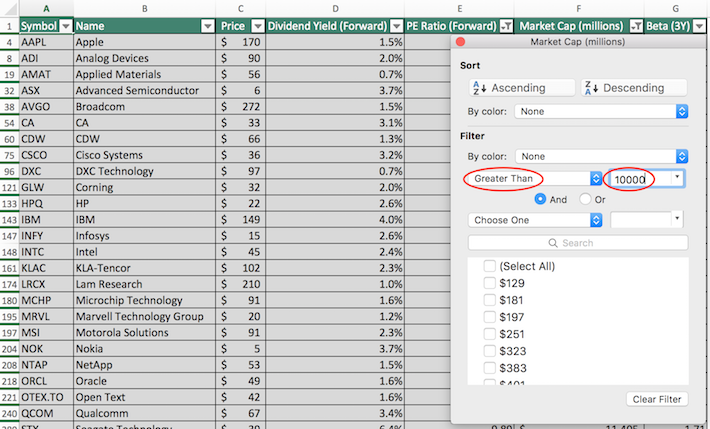
Task: Open the Symbol column filter arrow
Action: pyautogui.click(x=65, y=26)
